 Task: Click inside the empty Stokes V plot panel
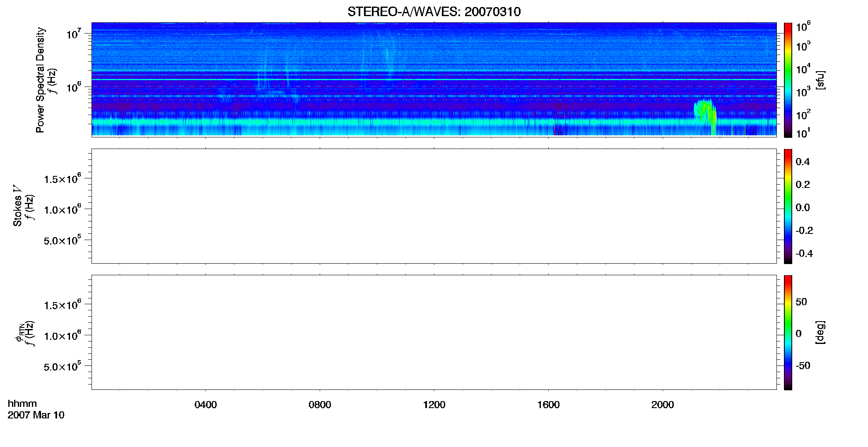tap(434, 206)
